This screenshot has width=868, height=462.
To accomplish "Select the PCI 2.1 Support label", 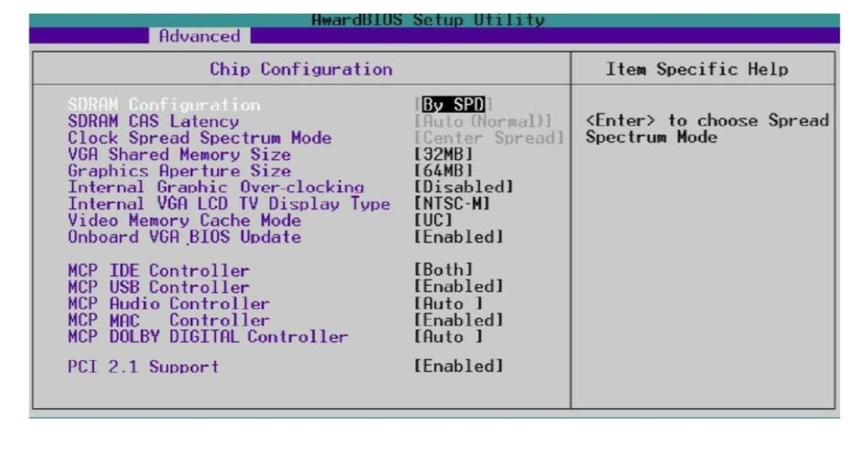I will click(143, 367).
